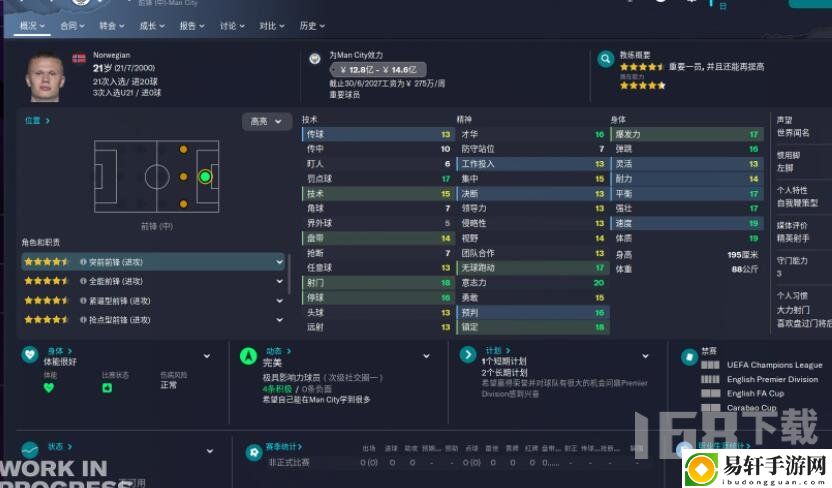Click the 禁赛 suspension card icon
This screenshot has width=832, height=488.
tap(689, 357)
